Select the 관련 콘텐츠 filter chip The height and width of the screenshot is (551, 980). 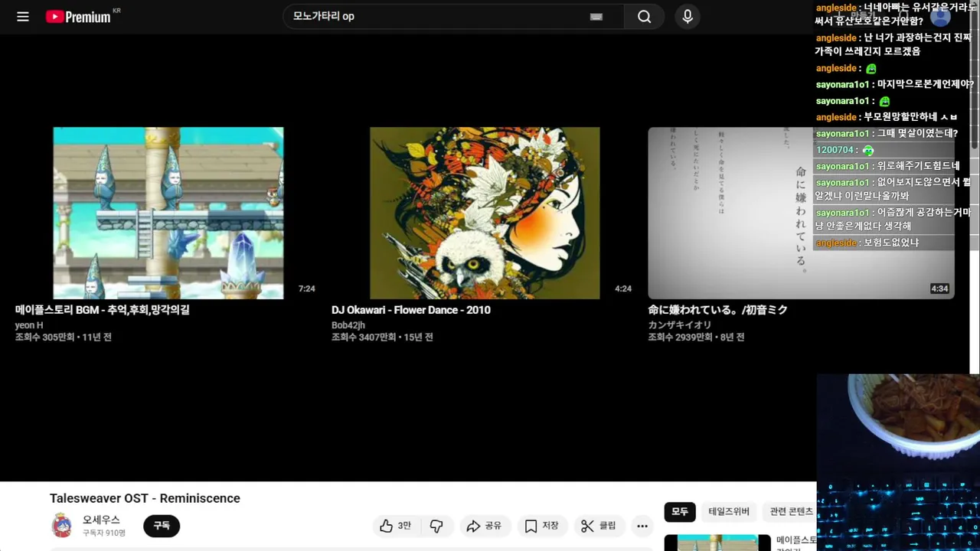[x=791, y=511]
